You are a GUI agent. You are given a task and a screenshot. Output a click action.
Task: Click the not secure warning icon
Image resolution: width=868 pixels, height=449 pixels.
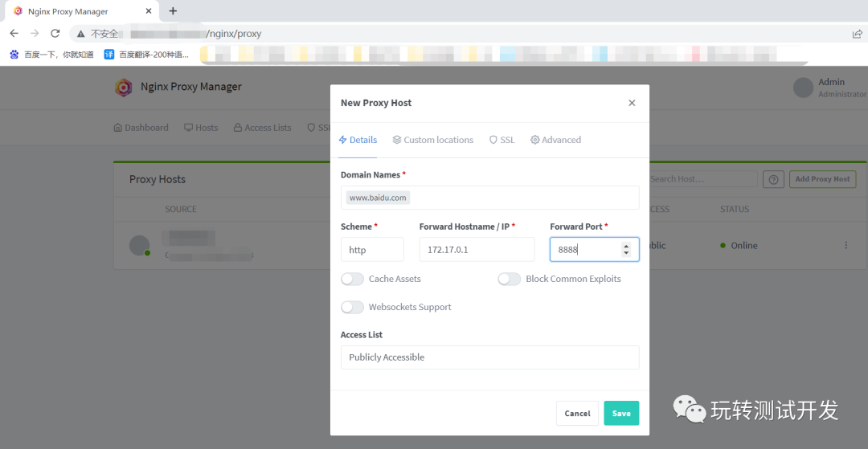[x=81, y=34]
